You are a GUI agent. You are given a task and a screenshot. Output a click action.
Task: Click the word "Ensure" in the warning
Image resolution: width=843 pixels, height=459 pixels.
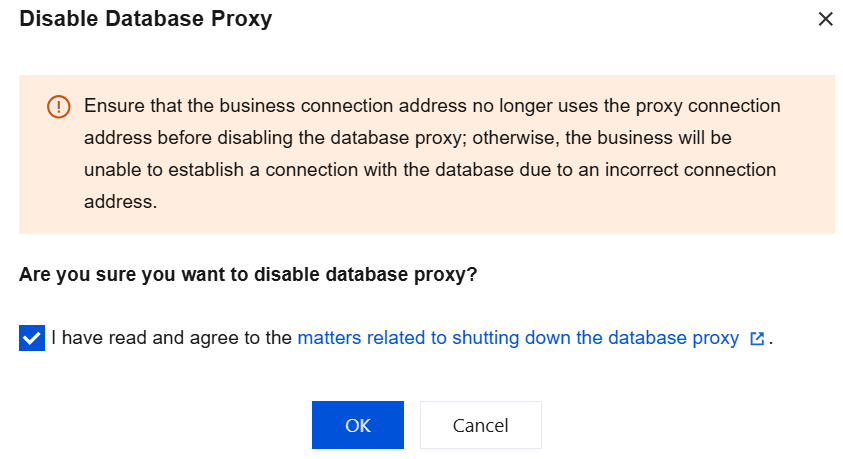(x=112, y=106)
